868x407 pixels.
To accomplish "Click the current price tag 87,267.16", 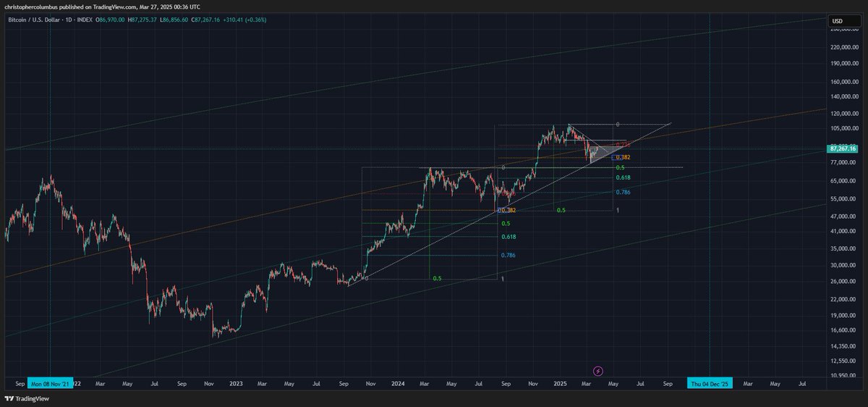I will coord(841,148).
